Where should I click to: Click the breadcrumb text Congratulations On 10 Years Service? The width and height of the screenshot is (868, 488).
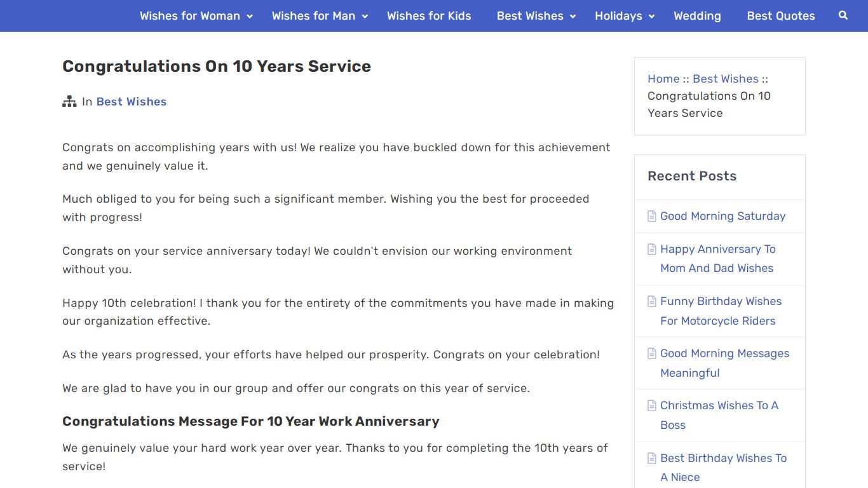click(x=709, y=104)
